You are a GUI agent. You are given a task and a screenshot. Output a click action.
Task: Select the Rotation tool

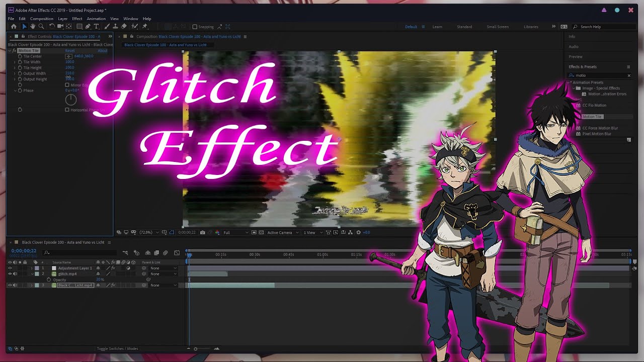point(51,27)
